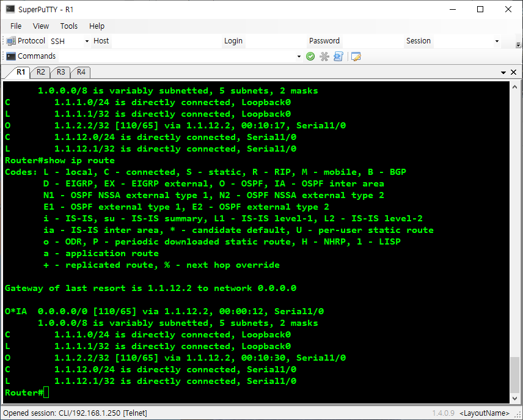The height and width of the screenshot is (420, 523).
Task: Switch to the R1 tab
Action: tap(21, 72)
